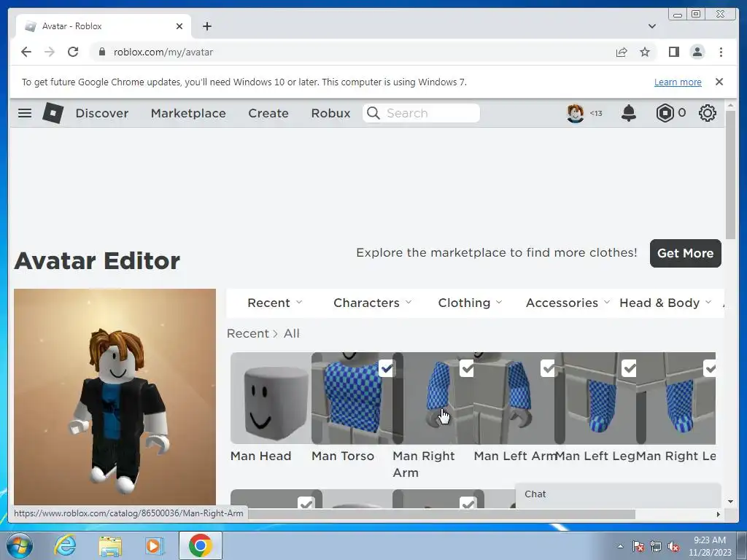Open the Robux page
747x560 pixels.
330,113
